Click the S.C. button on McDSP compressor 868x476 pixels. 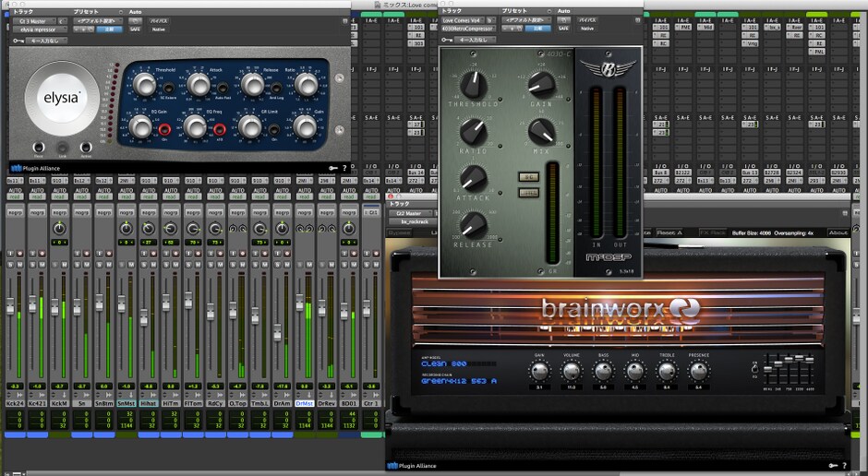pos(528,177)
